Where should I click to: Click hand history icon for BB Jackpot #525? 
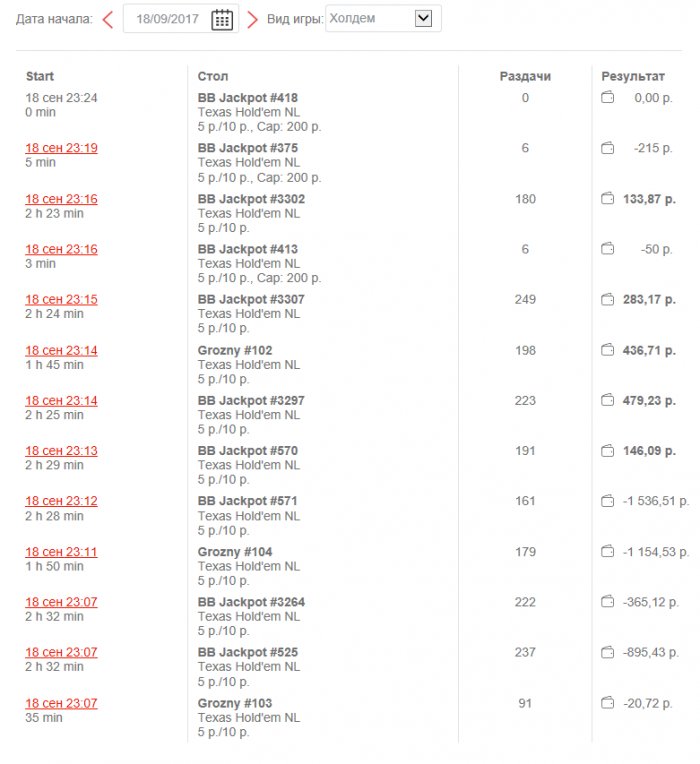coord(607,652)
